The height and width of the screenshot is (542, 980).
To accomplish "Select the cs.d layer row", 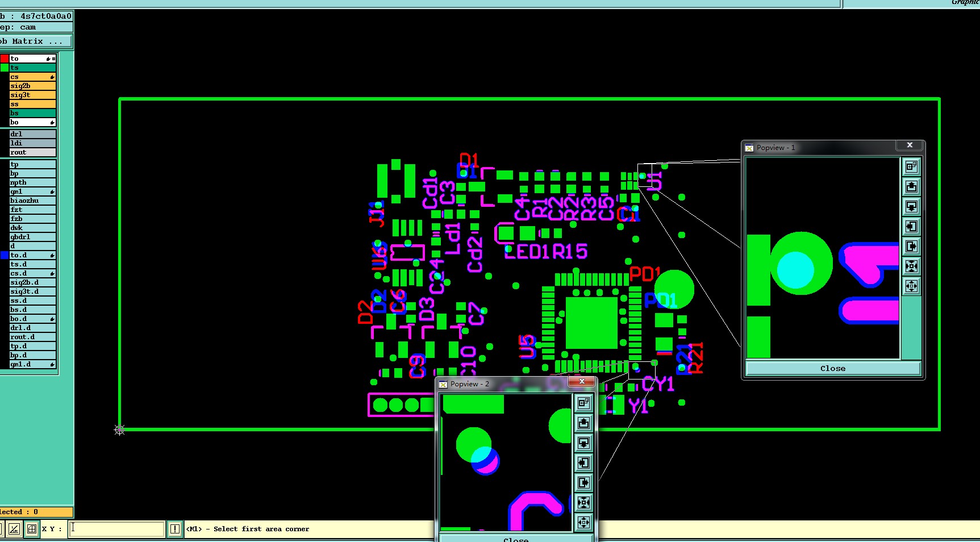I will 33,273.
